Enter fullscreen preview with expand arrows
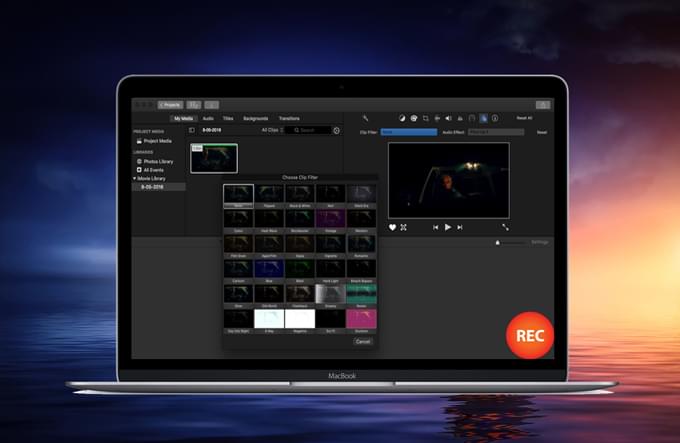Screen dimensions: 680x443 tap(505, 227)
